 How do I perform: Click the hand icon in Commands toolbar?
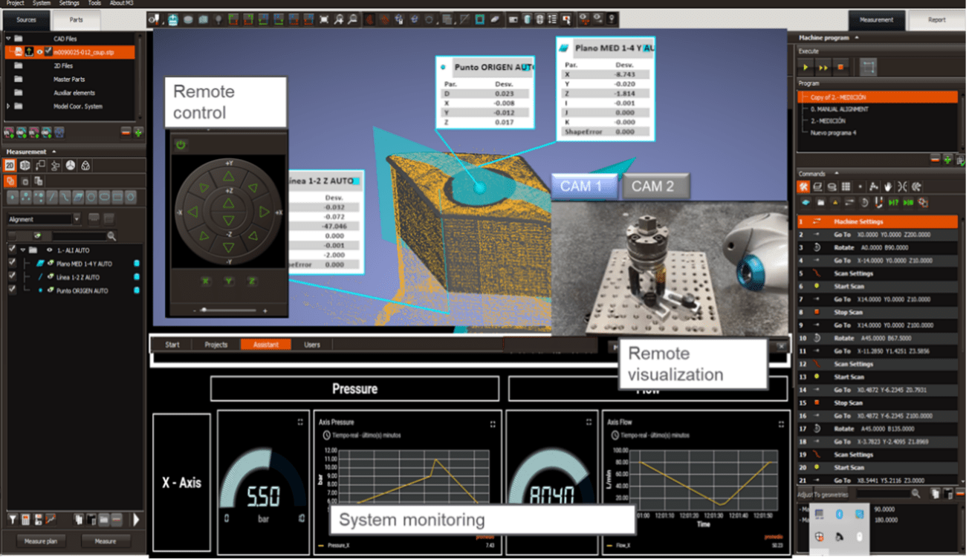click(x=888, y=186)
